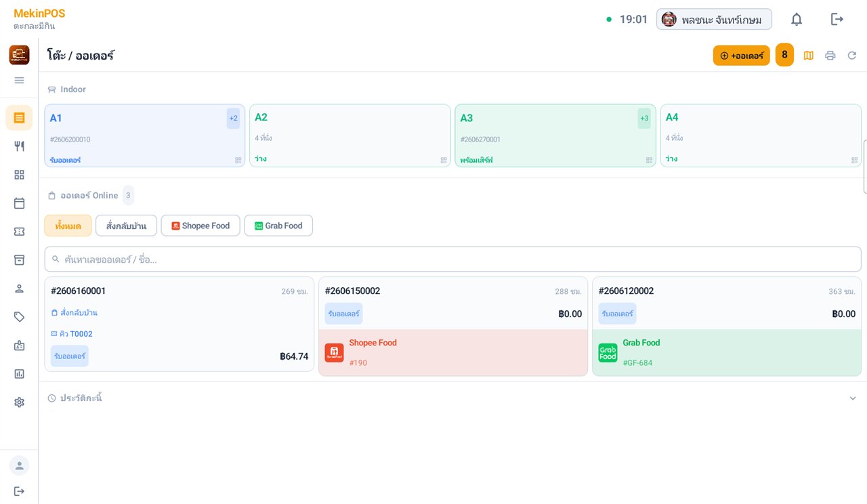This screenshot has height=504, width=867.
Task: Open the staff badge icon in sidebar
Action: coord(19,345)
